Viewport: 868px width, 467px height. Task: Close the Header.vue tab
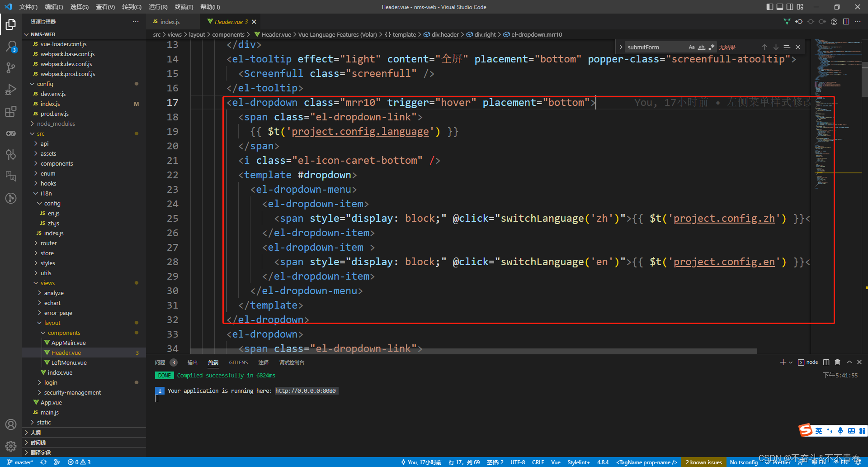[x=254, y=22]
